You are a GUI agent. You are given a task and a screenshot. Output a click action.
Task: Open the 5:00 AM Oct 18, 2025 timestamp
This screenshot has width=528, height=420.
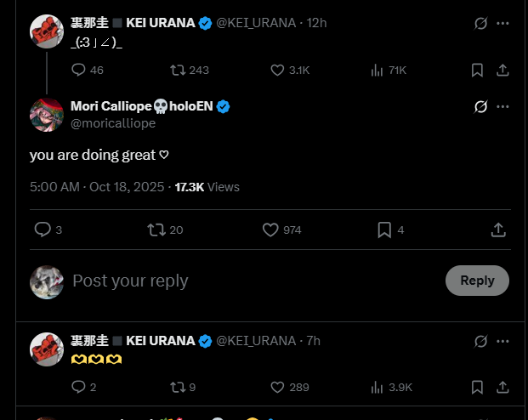[97, 186]
